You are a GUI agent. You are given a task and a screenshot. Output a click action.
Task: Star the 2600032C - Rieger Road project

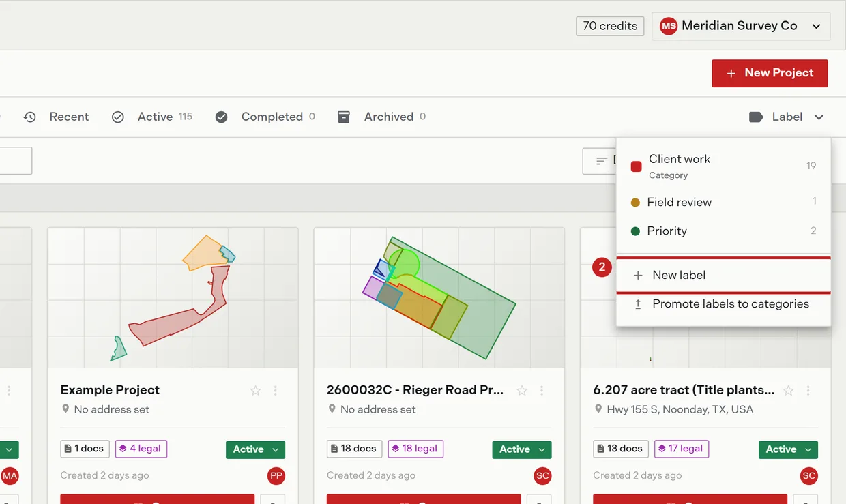[522, 391]
